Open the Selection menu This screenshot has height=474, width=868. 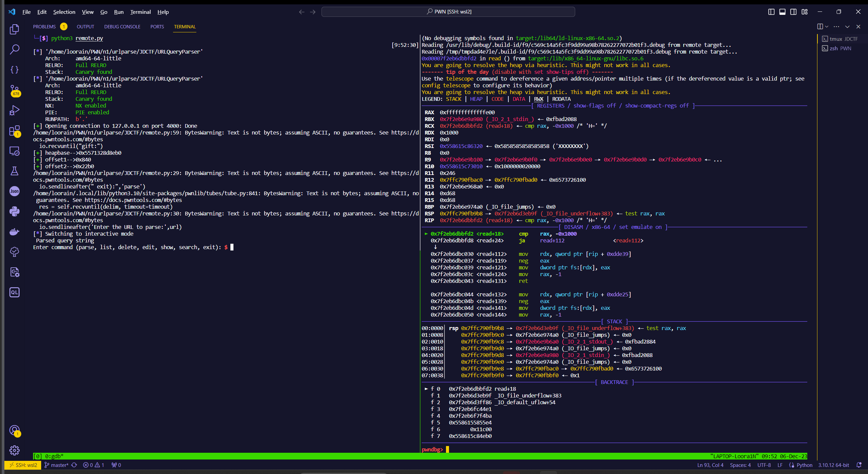64,12
